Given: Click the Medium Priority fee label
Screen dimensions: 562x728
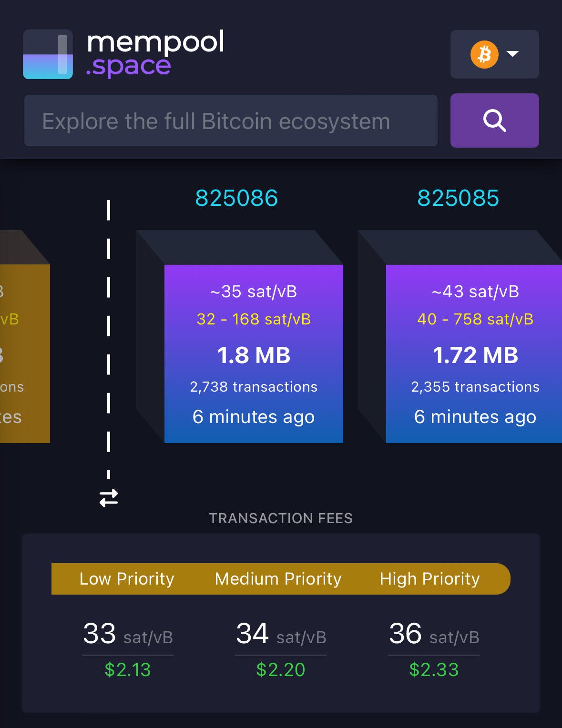Looking at the screenshot, I should click(x=278, y=579).
